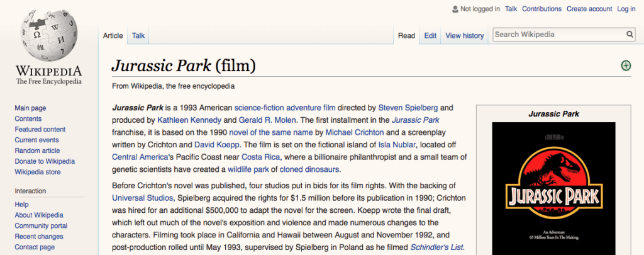Open the Help sidebar link
Viewport: 644px width, 255px height.
pos(22,205)
